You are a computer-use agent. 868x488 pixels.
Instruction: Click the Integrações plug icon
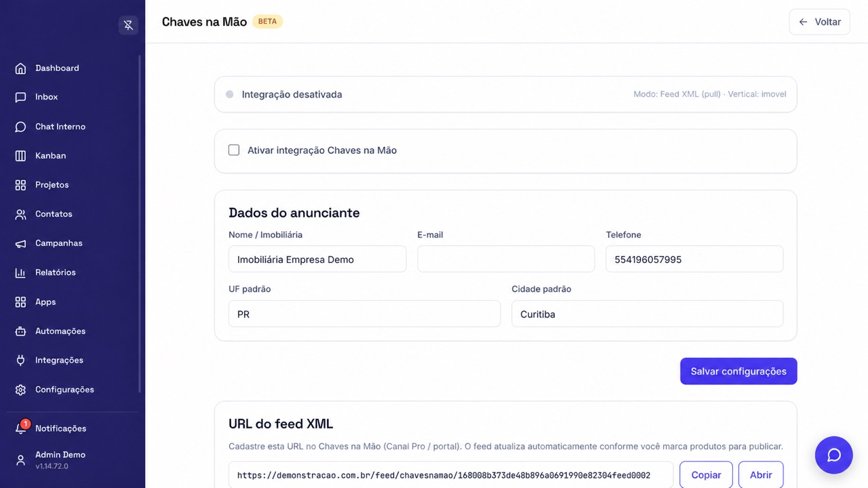[x=20, y=361]
